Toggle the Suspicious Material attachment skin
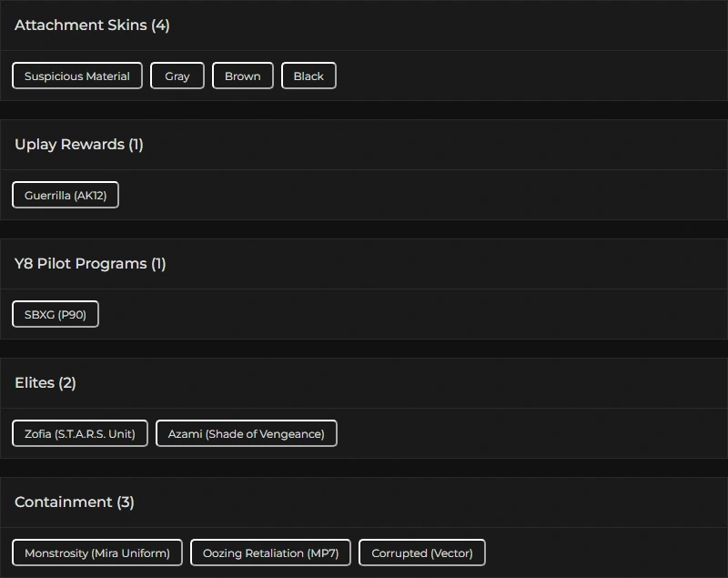728x578 pixels. (x=77, y=76)
